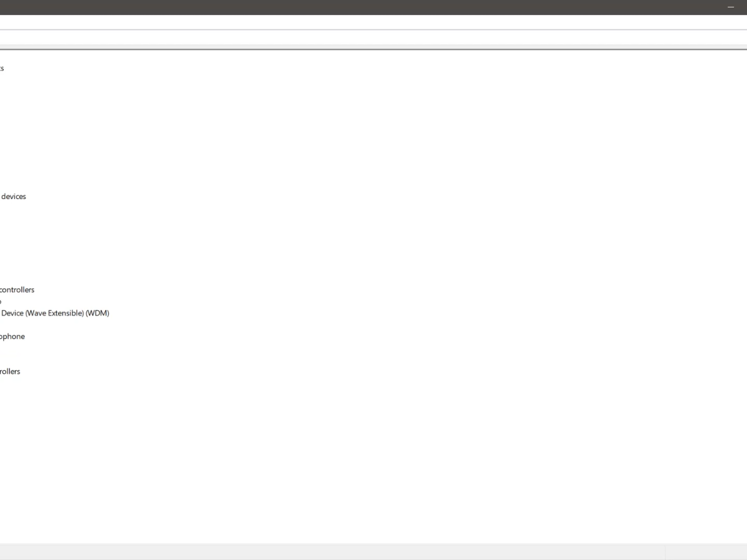Click the word "Device" in the WDM entry
Image resolution: width=747 pixels, height=560 pixels.
tap(12, 313)
